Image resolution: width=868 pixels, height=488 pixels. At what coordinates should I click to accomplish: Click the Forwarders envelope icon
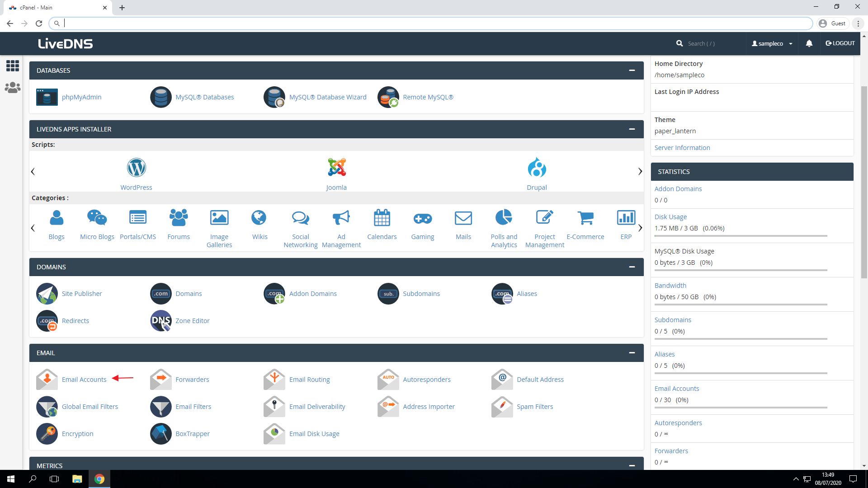coord(161,380)
